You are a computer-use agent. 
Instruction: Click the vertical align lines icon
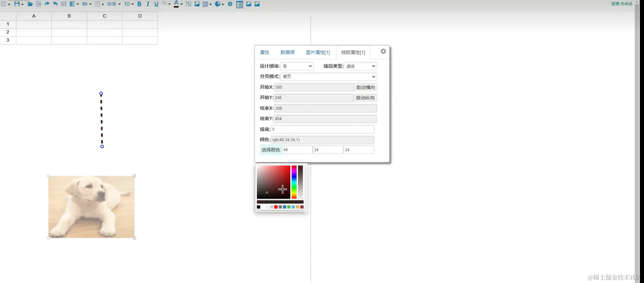(84, 4)
